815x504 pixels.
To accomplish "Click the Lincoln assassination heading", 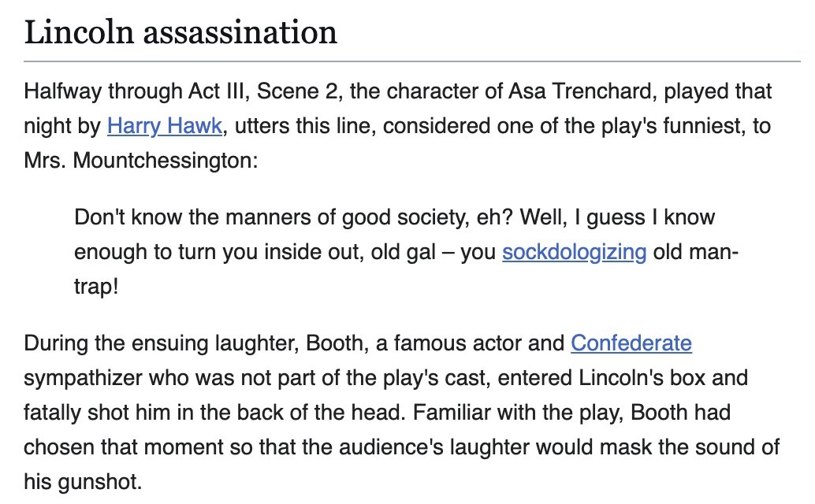I will [180, 32].
